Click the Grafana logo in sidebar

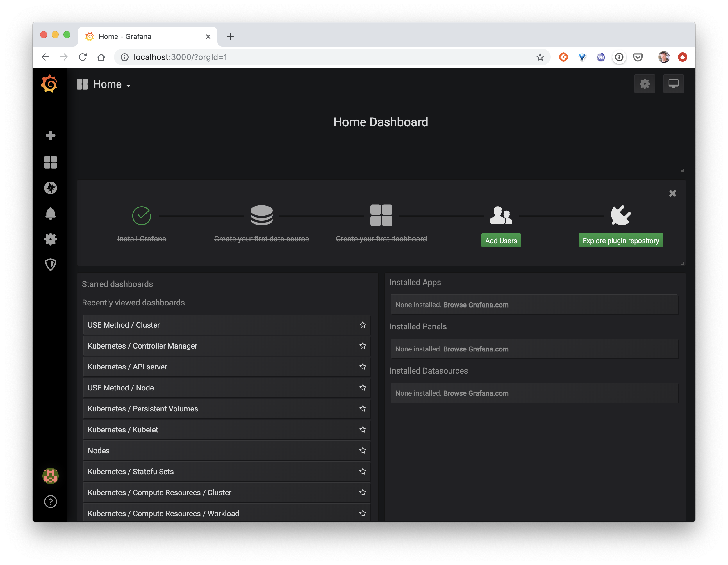49,84
